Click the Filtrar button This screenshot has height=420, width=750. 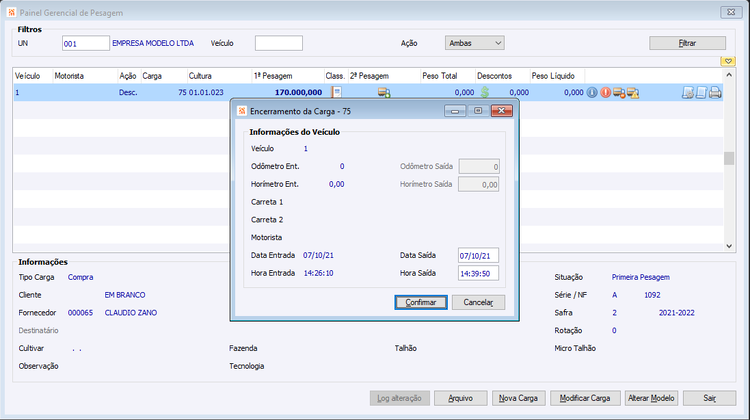(x=687, y=43)
